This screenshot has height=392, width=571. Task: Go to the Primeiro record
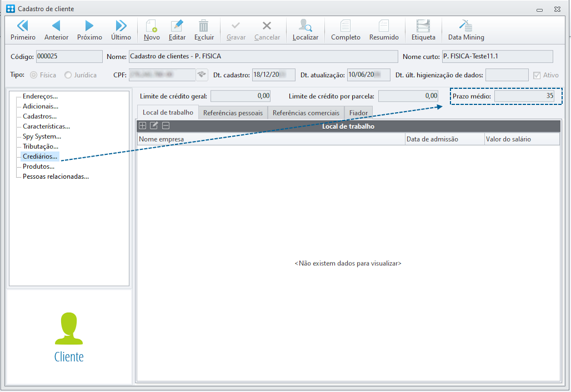click(23, 30)
